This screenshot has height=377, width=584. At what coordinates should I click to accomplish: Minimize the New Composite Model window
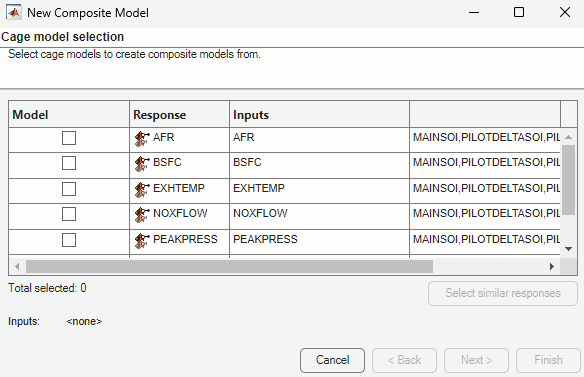pyautogui.click(x=474, y=13)
